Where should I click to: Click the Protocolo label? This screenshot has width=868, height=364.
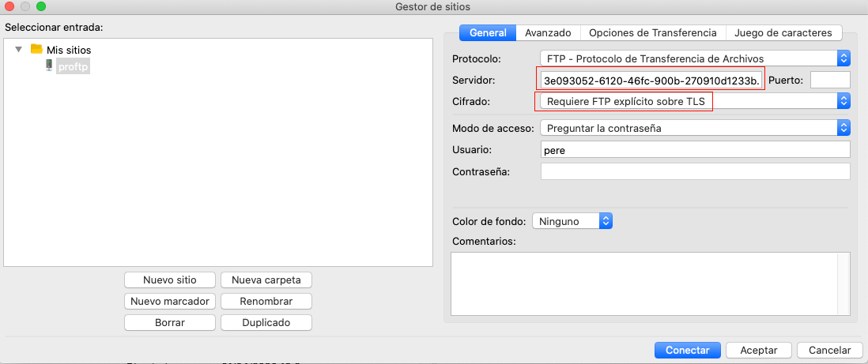(x=477, y=58)
